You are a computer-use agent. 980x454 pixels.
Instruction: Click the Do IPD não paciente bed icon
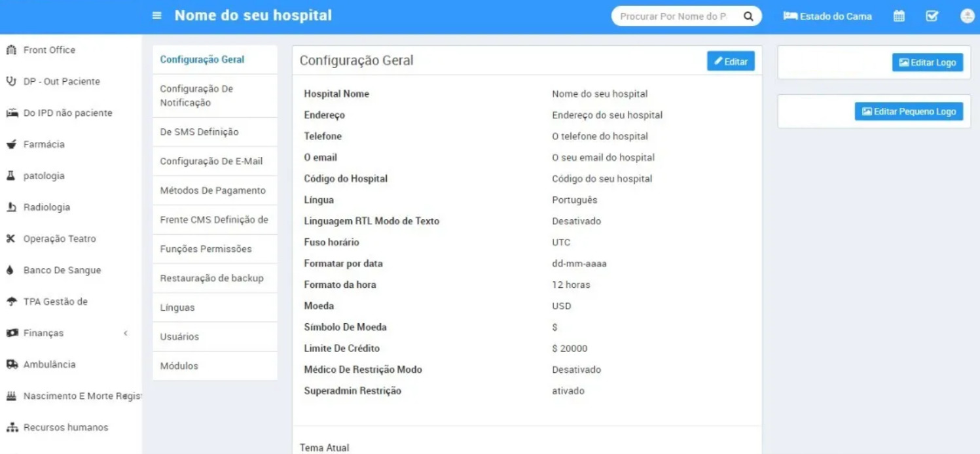(10, 113)
